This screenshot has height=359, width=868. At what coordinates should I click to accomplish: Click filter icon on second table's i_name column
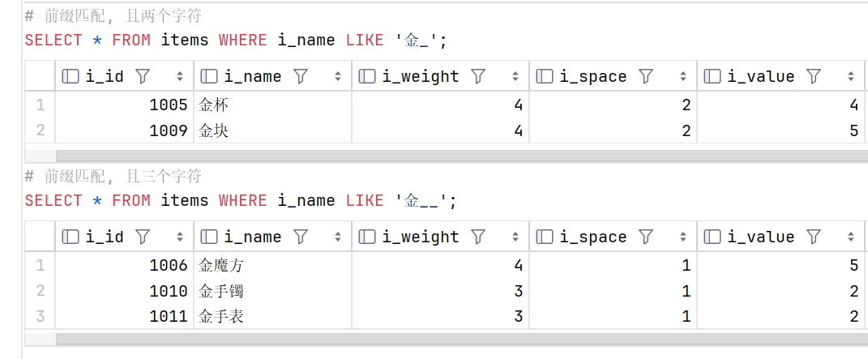pos(301,237)
